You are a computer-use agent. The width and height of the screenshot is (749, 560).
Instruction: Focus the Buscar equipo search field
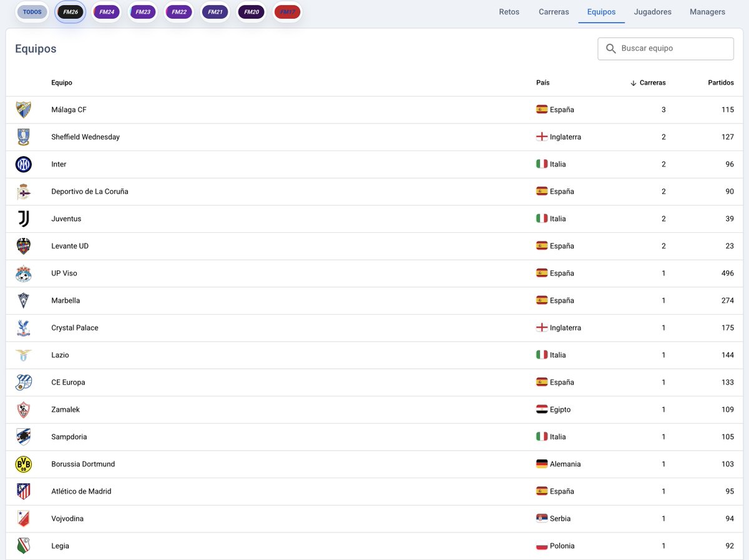[666, 49]
